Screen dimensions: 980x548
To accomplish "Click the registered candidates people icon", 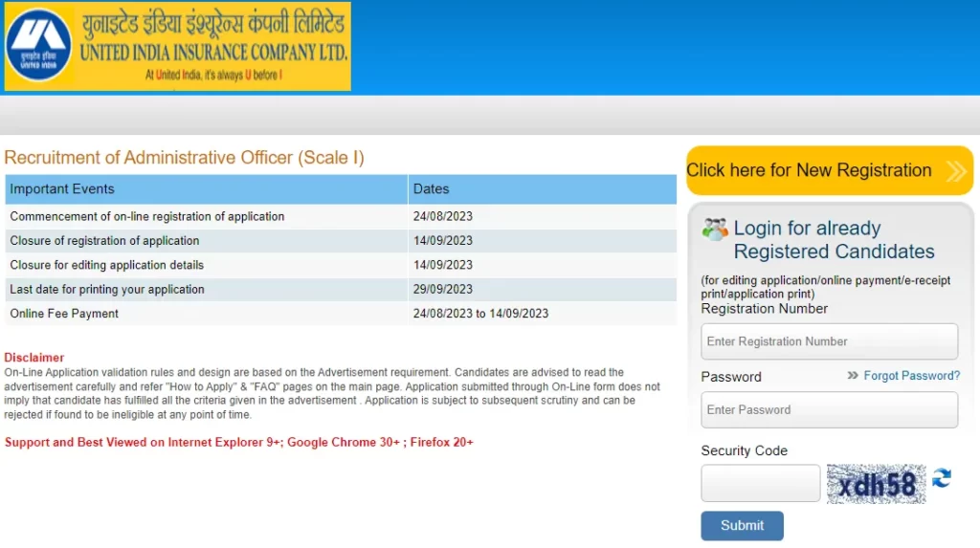I will point(714,230).
